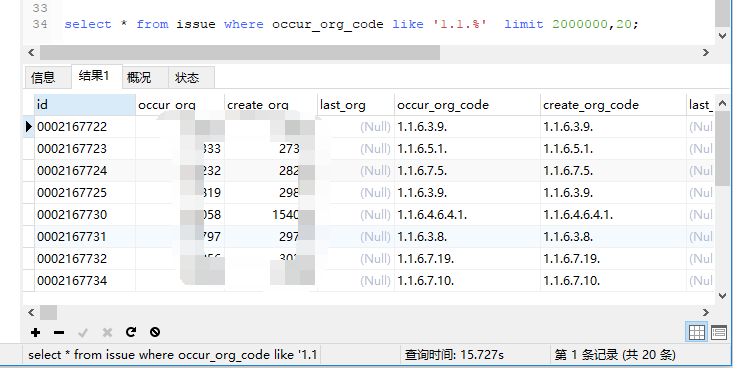733x368 pixels.
Task: Click create_org_code cell 1.1.6.5.1.
Action: tap(613, 149)
